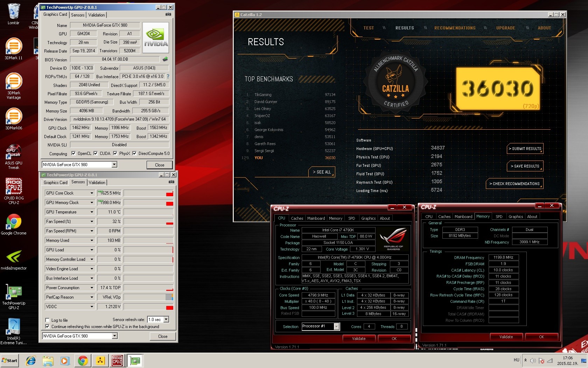Open the Validation tab in the upper GPU-Z window

(97, 15)
